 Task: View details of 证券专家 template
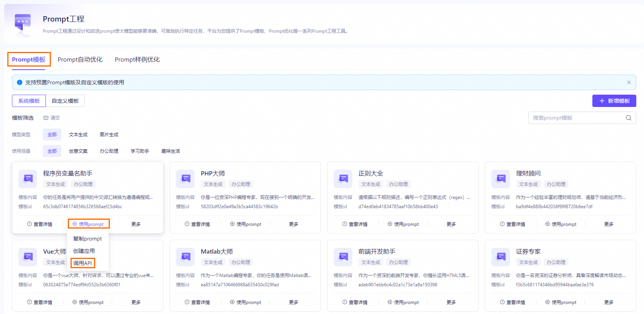pyautogui.click(x=513, y=302)
